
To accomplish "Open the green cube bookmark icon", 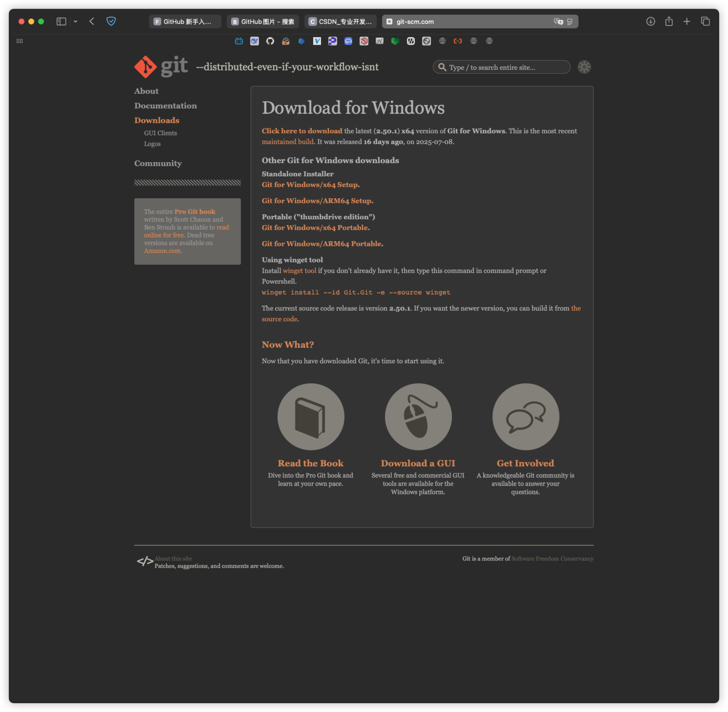I will click(395, 41).
